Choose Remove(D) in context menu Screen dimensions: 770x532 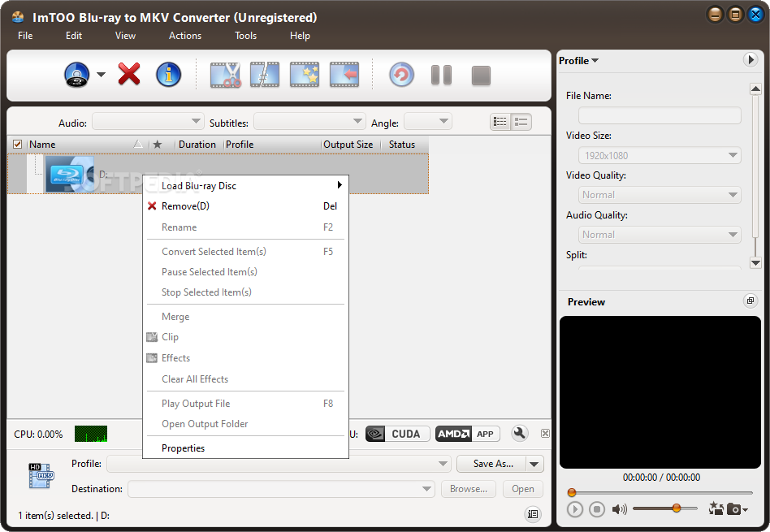pos(245,205)
